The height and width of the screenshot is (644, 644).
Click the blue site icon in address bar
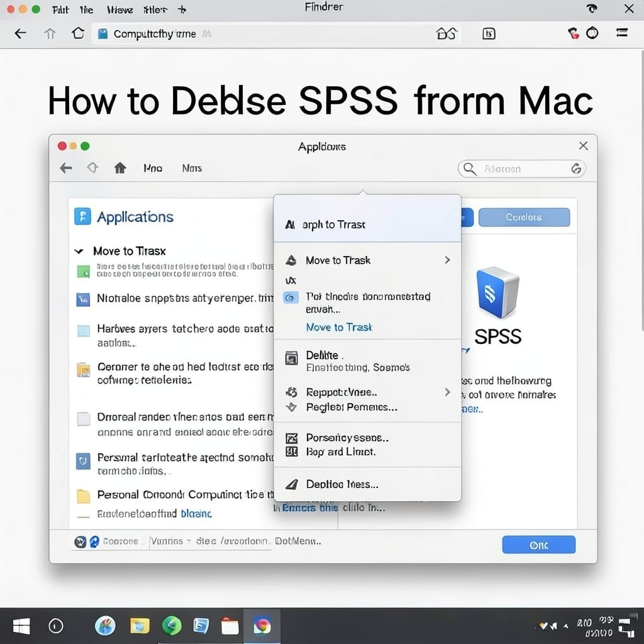click(x=103, y=34)
